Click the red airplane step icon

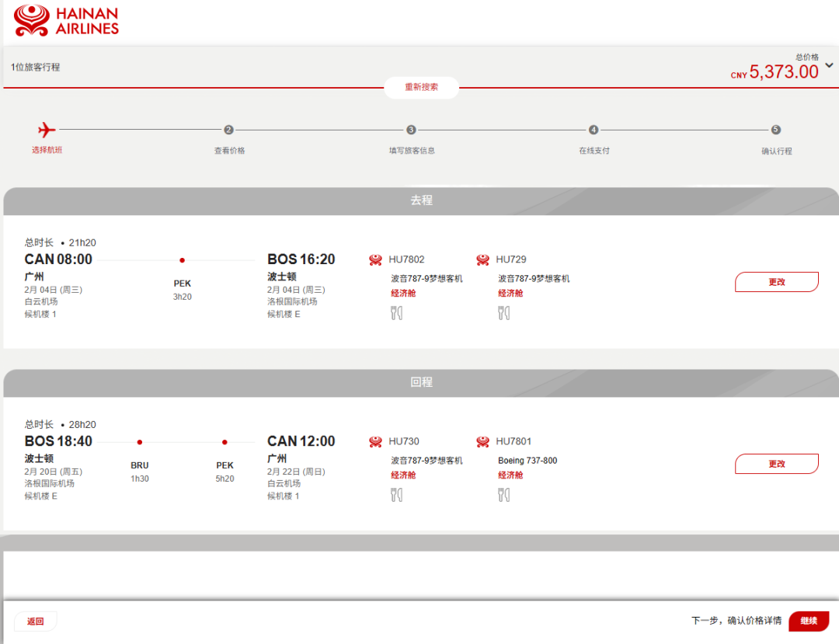click(47, 130)
